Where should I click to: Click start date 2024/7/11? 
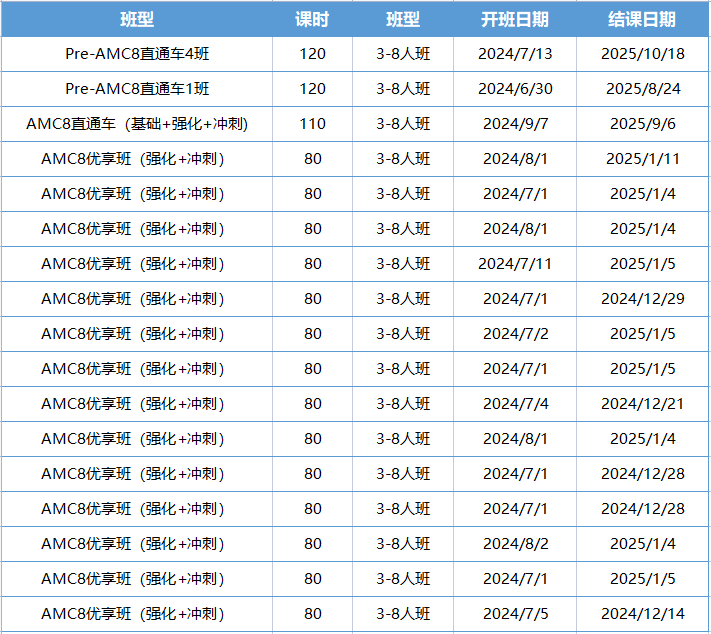click(515, 264)
